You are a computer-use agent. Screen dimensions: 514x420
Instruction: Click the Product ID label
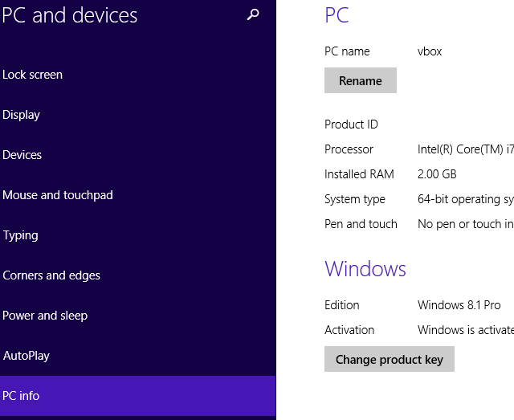[x=351, y=124]
